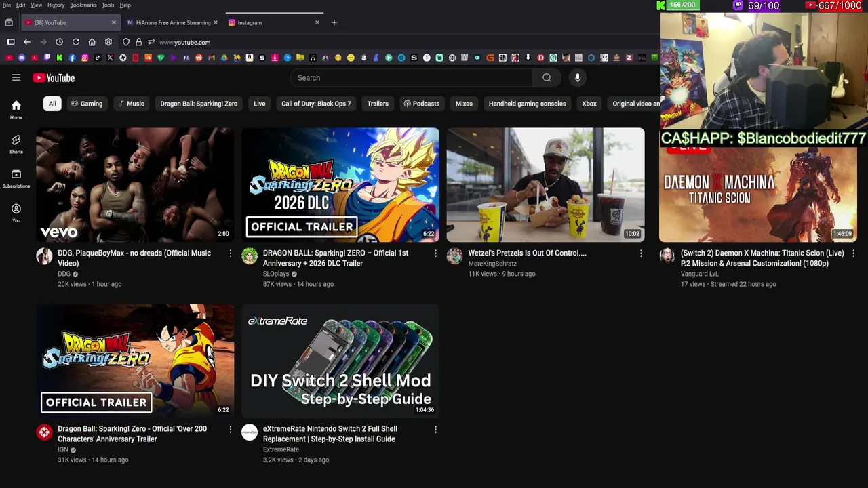The width and height of the screenshot is (868, 488).
Task: Open a new tab with plus
Action: [334, 22]
